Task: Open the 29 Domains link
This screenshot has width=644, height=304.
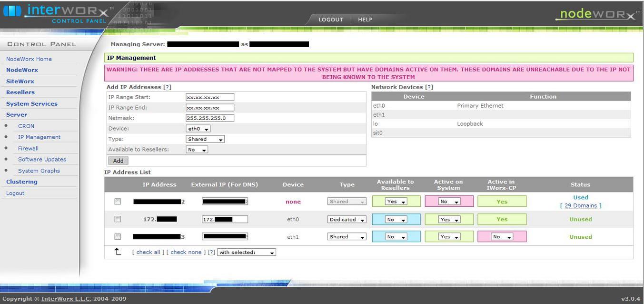Action: (x=581, y=206)
